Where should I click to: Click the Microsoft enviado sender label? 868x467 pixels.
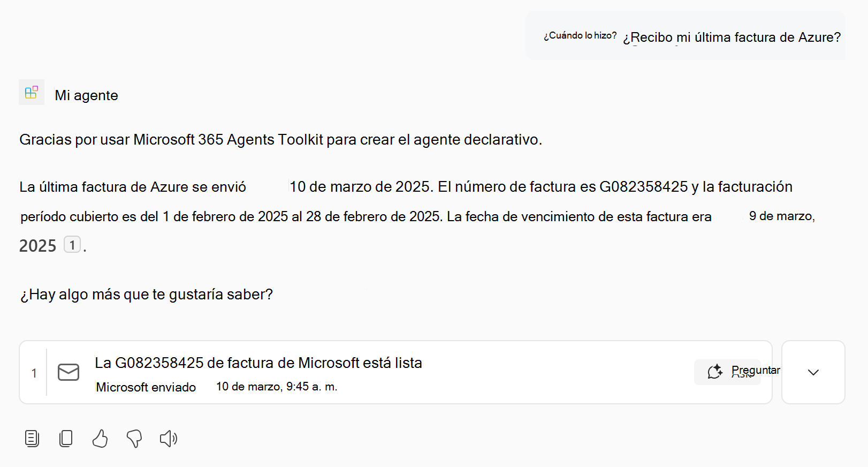click(x=146, y=387)
